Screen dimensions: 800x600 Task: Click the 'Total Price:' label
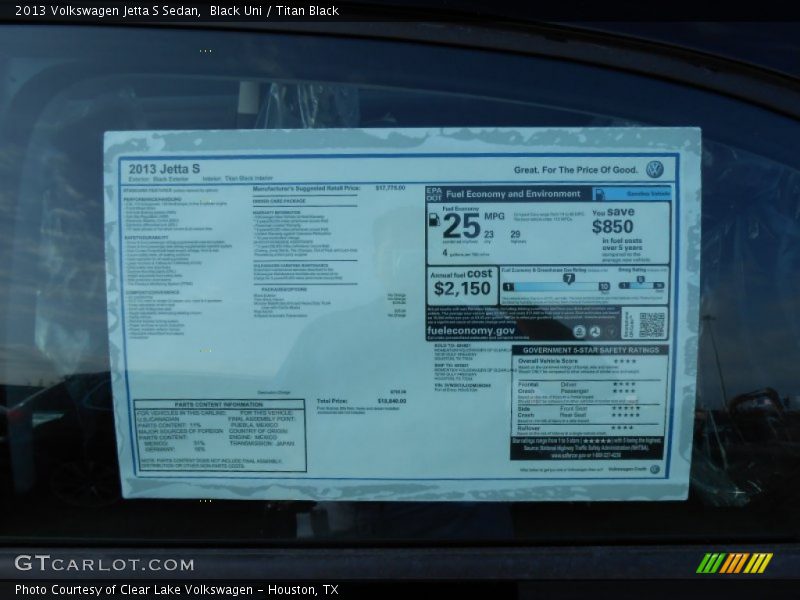pos(332,401)
